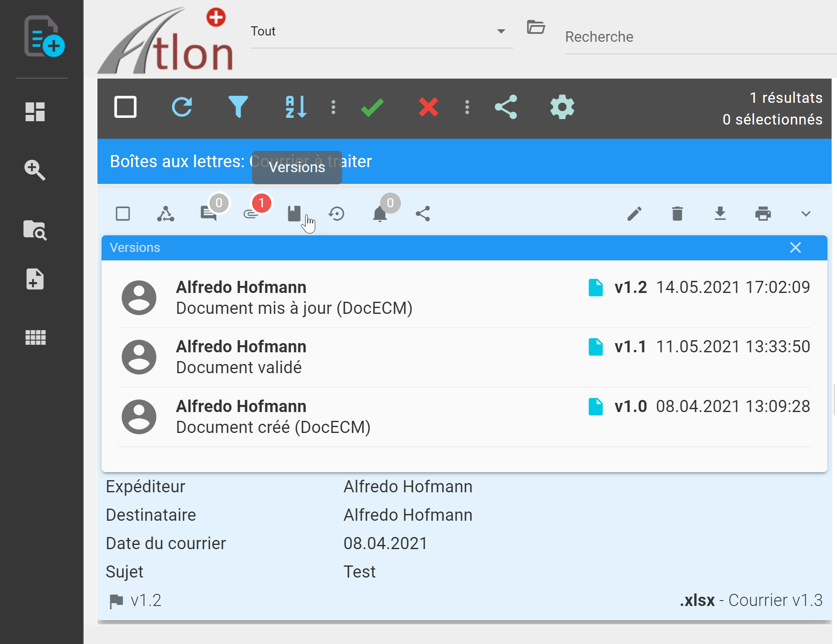The width and height of the screenshot is (837, 644).
Task: Toggle the select all checkbox in toolbar
Action: (x=125, y=107)
